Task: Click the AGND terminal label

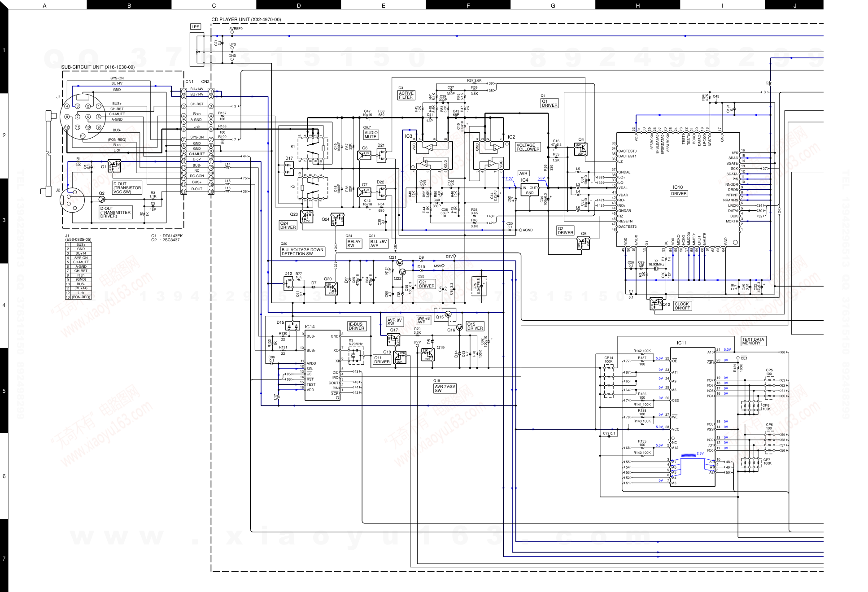Action: tap(528, 230)
